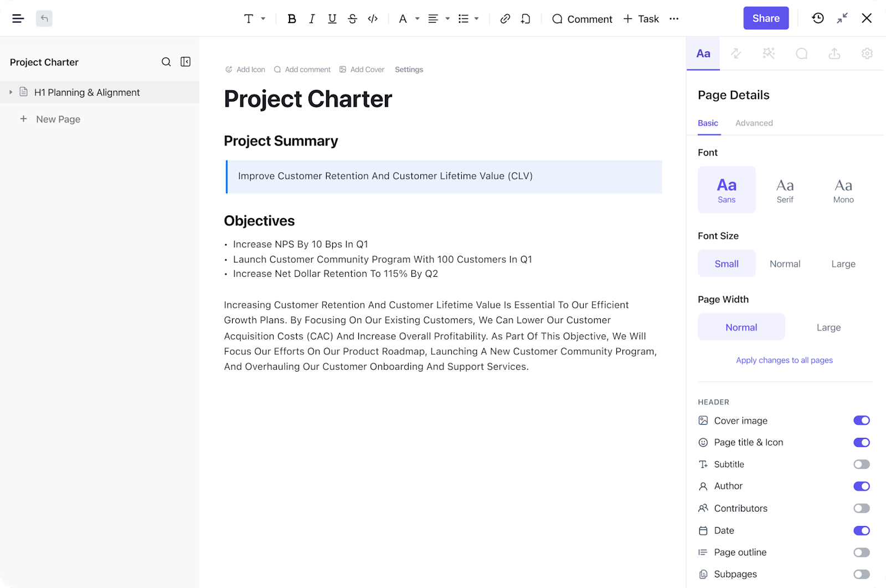886x588 pixels.
Task: Open the sharing/export icon in Page Details
Action: (x=834, y=53)
